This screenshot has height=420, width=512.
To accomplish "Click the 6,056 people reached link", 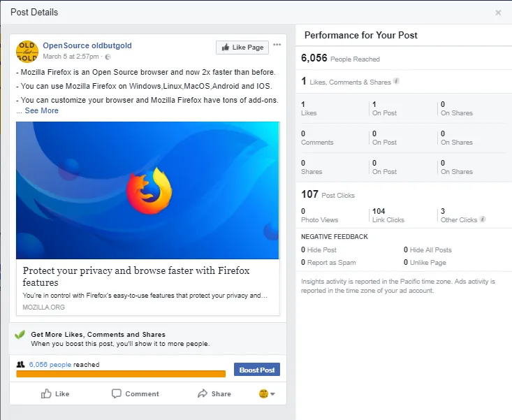I will 50,365.
